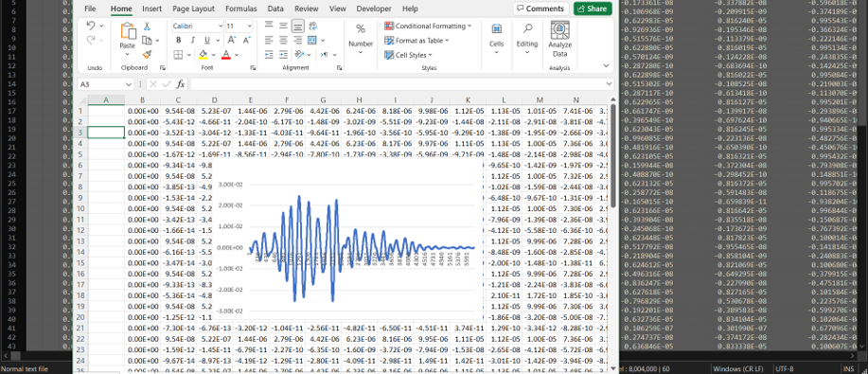Click the Merge & Center icon
Viewport: 868px width, 374px height.
pyautogui.click(x=312, y=40)
